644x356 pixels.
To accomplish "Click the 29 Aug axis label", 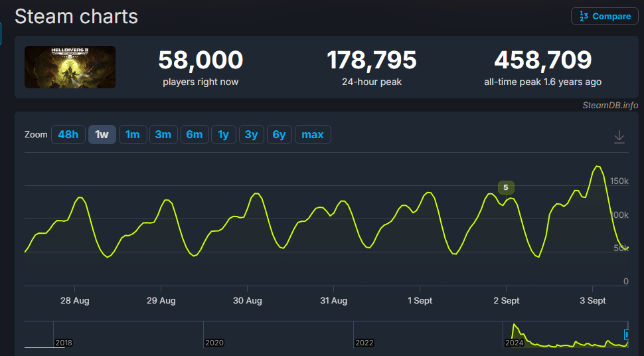I will [x=161, y=300].
